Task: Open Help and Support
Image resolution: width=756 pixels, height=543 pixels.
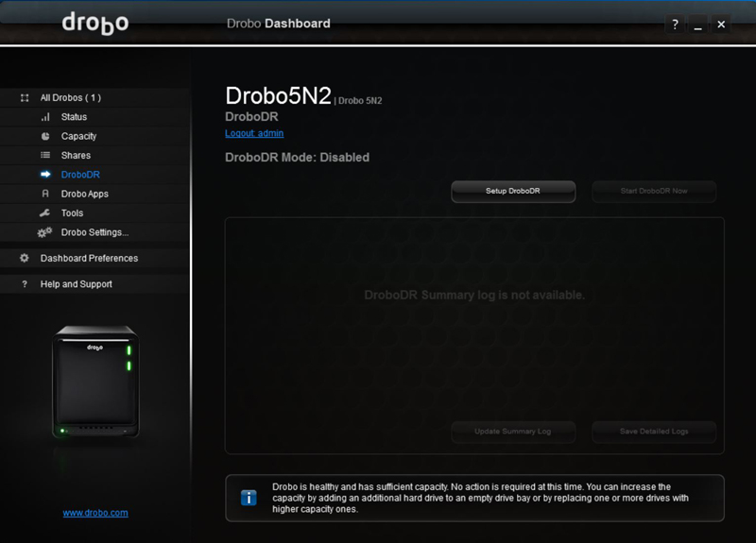Action: 77,284
